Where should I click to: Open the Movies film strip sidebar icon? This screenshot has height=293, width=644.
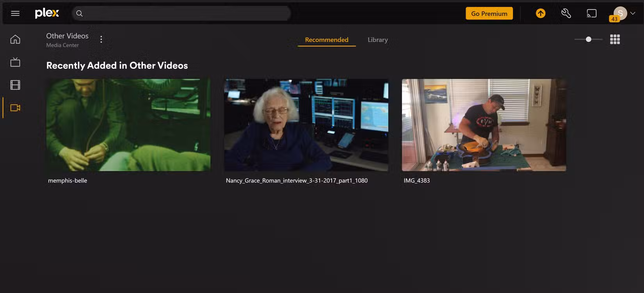[15, 85]
